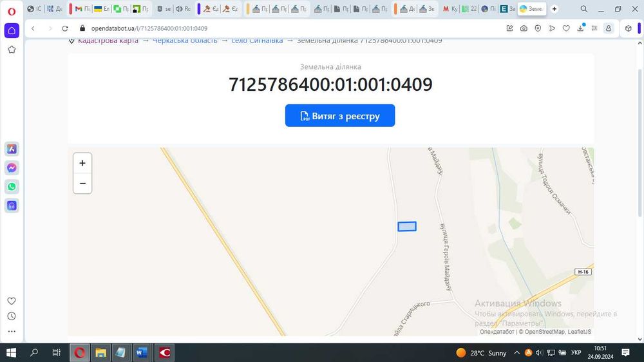
Task: Open a new tab with plus button
Action: 554,8
